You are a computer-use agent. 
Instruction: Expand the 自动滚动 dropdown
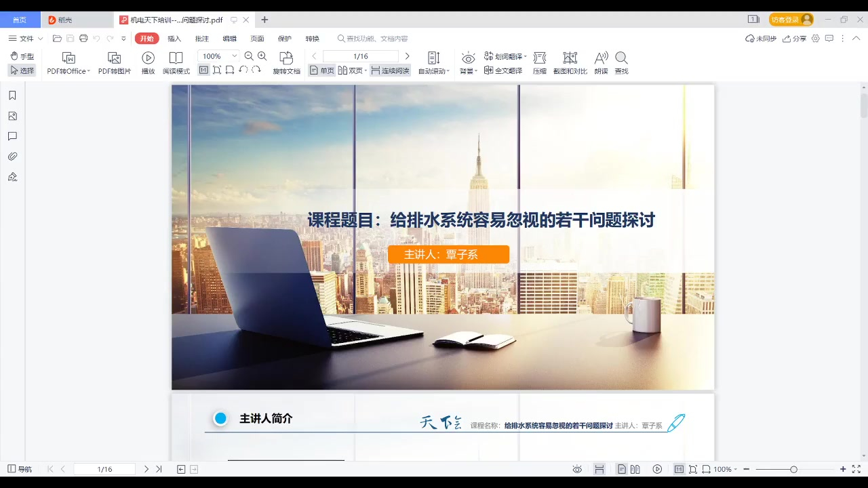(x=449, y=71)
